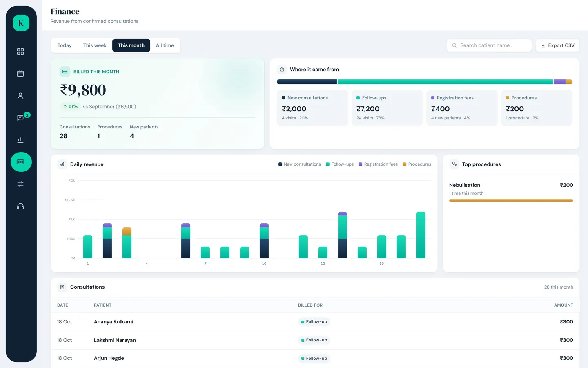Screen dimensions: 588x368
Task: Click the Search patient name field
Action: [489, 45]
